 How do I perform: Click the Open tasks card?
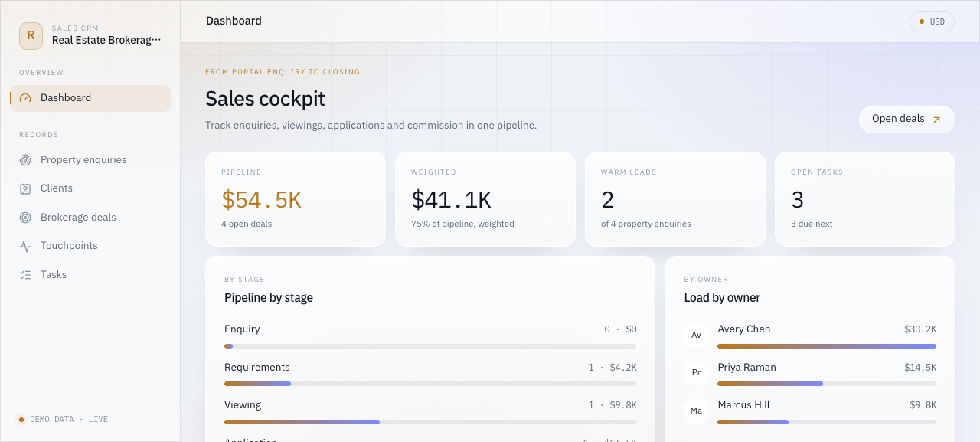865,199
